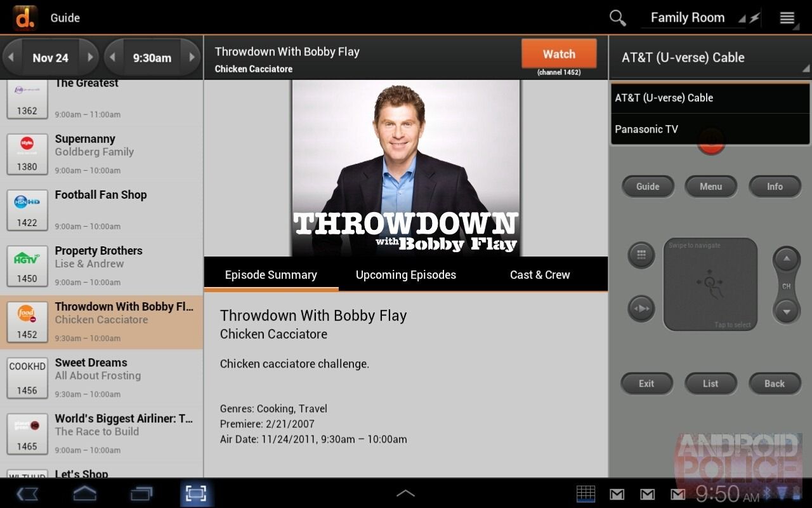Viewport: 812px width, 508px height.
Task: Tap the HGTV channel logo
Action: [x=27, y=258]
